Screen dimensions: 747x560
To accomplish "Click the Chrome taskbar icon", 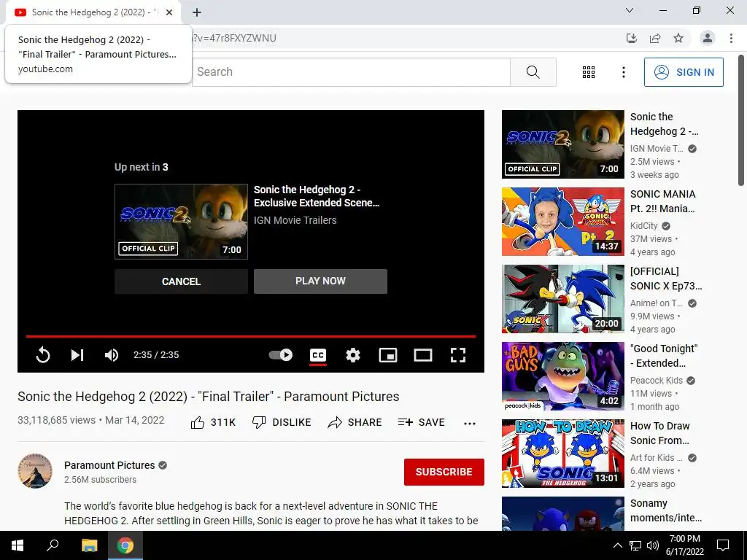I will 125,545.
